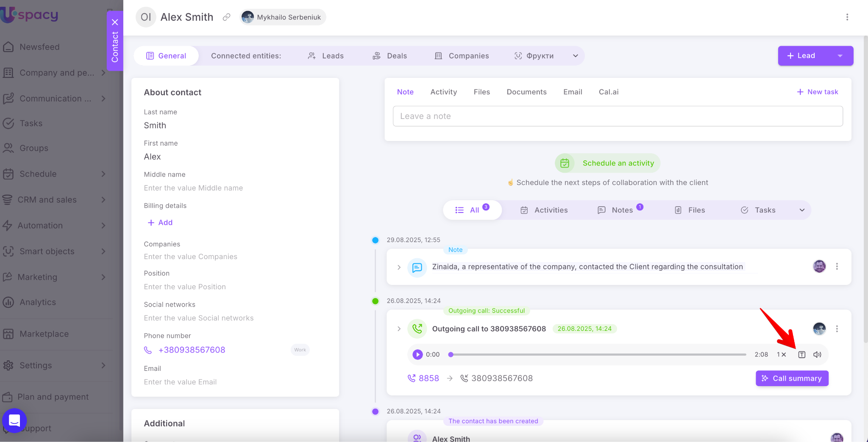The height and width of the screenshot is (442, 868).
Task: Expand the Zinaida note entry
Action: pyautogui.click(x=399, y=267)
